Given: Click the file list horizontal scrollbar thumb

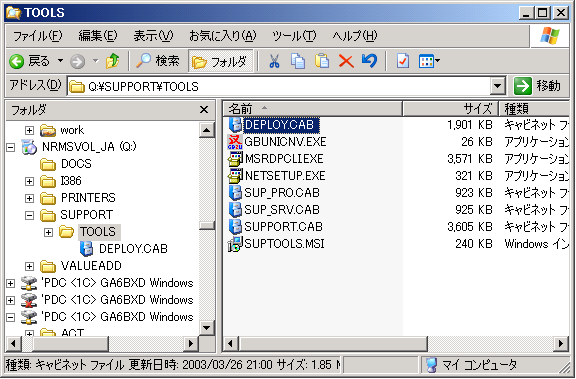Looking at the screenshot, I should [x=332, y=344].
